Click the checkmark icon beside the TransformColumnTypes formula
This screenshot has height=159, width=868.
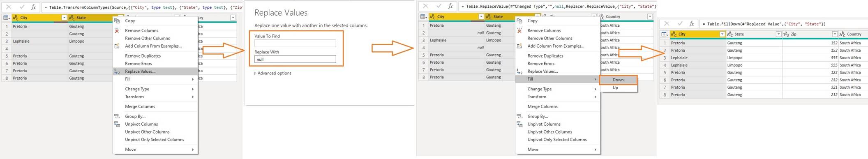click(22, 7)
